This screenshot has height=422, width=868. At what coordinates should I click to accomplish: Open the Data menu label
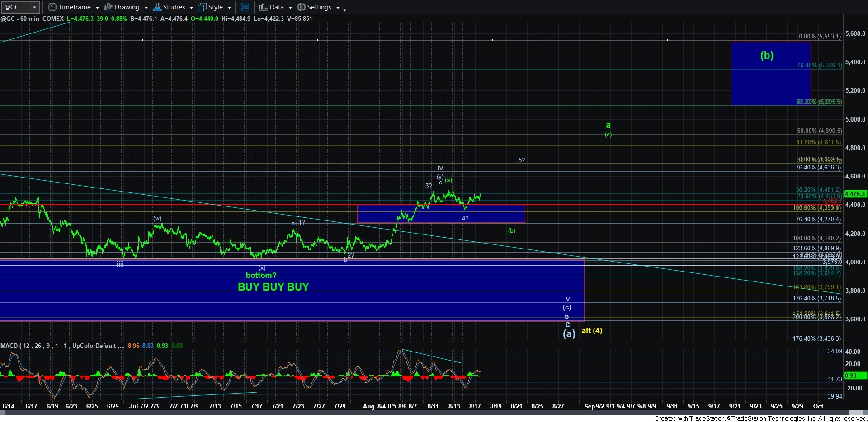pos(277,7)
